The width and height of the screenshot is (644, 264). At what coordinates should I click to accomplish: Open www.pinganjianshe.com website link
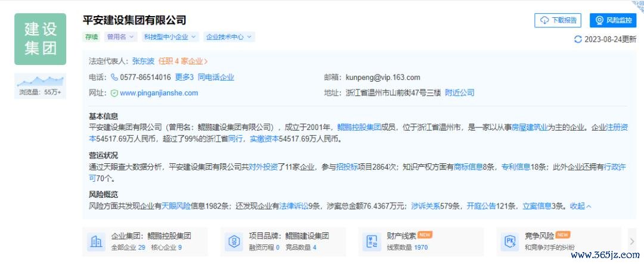[x=159, y=93]
